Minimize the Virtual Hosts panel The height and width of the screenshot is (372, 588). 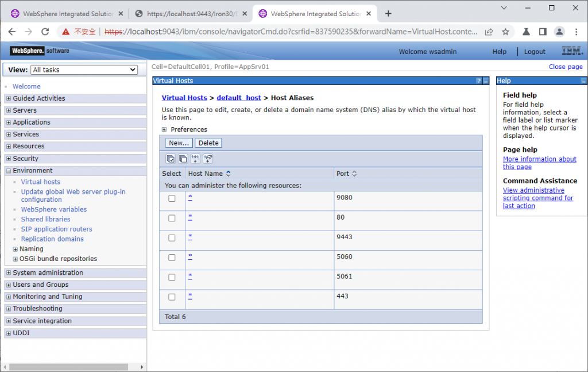coord(486,80)
